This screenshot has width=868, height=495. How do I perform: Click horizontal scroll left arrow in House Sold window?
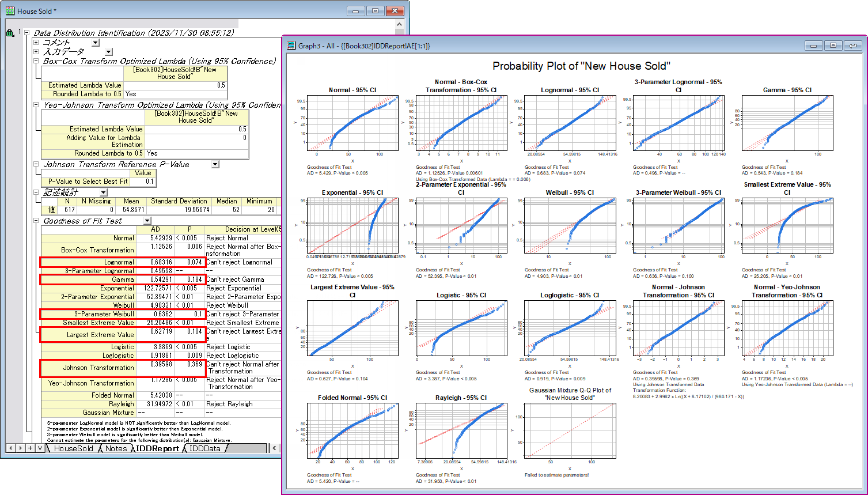pyautogui.click(x=274, y=448)
